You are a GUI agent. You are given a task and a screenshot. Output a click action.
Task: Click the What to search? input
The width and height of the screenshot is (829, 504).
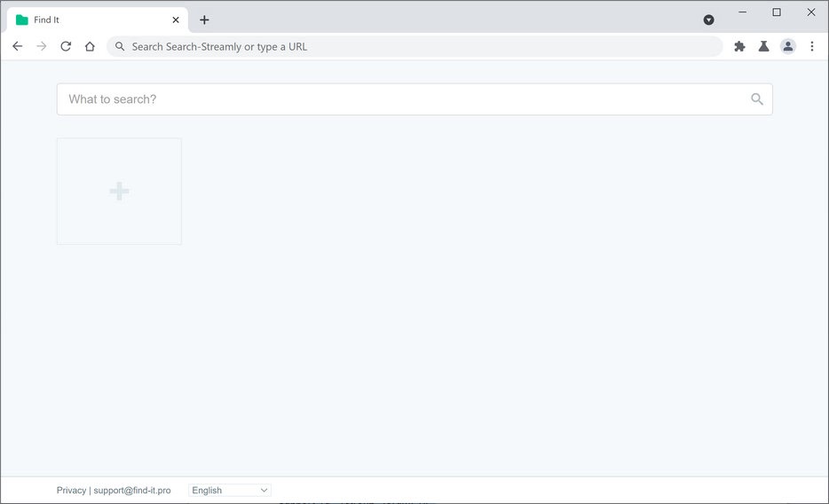tap(414, 99)
